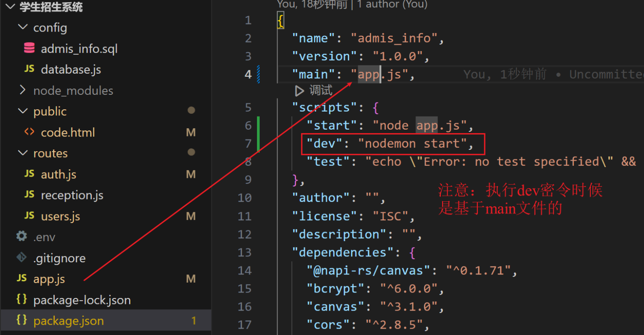Click the M status badge of code.html
This screenshot has height=335, width=644.
click(191, 133)
